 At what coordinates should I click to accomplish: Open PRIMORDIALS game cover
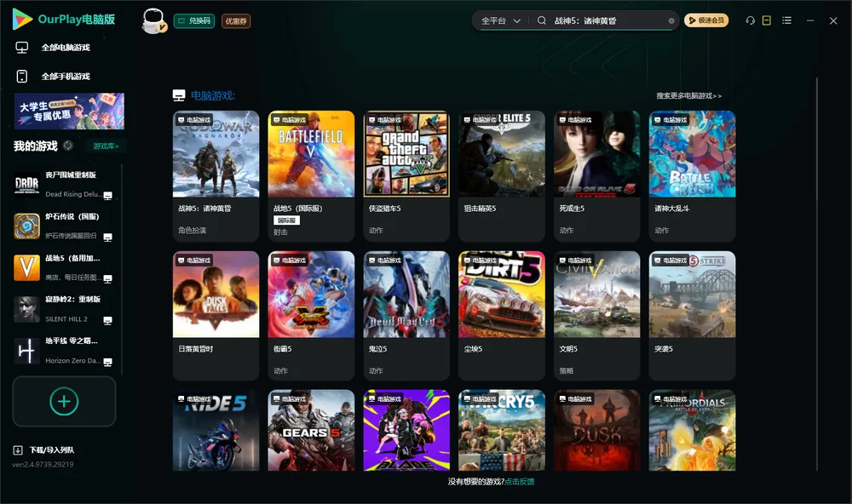tap(692, 430)
